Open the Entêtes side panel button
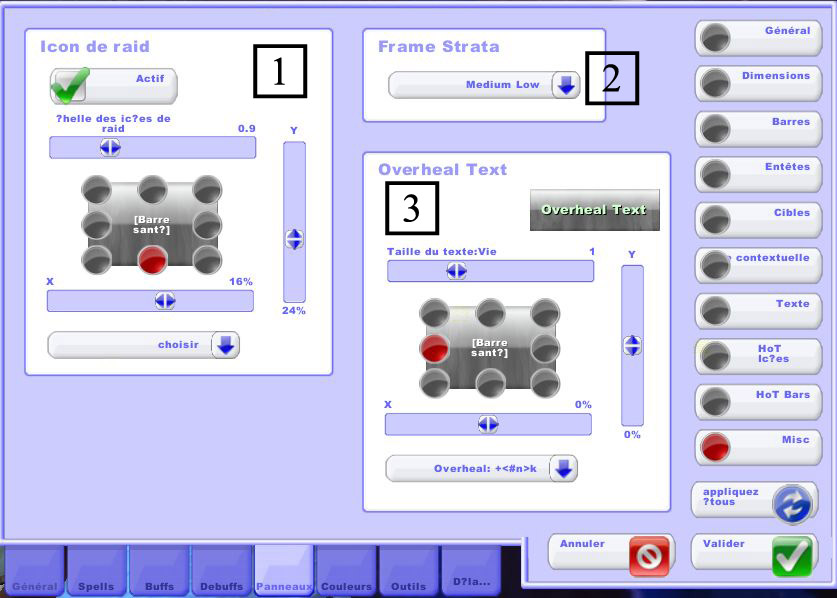 point(758,175)
